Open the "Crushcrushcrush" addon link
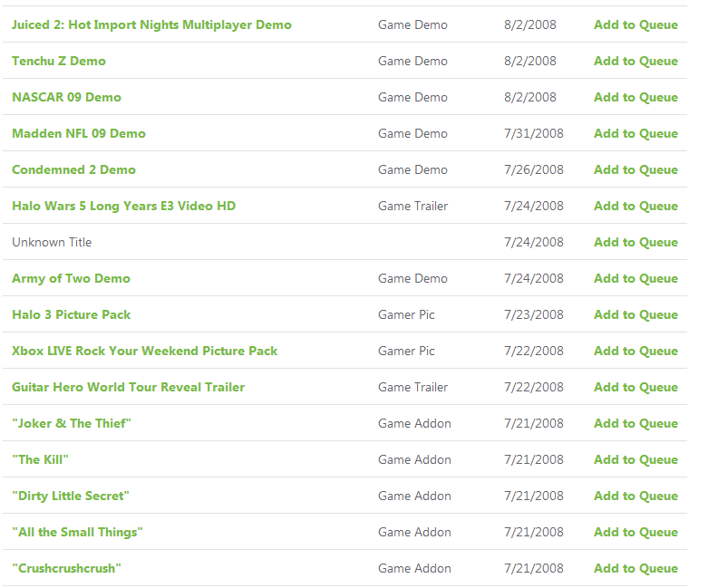The width and height of the screenshot is (718, 588). click(66, 568)
